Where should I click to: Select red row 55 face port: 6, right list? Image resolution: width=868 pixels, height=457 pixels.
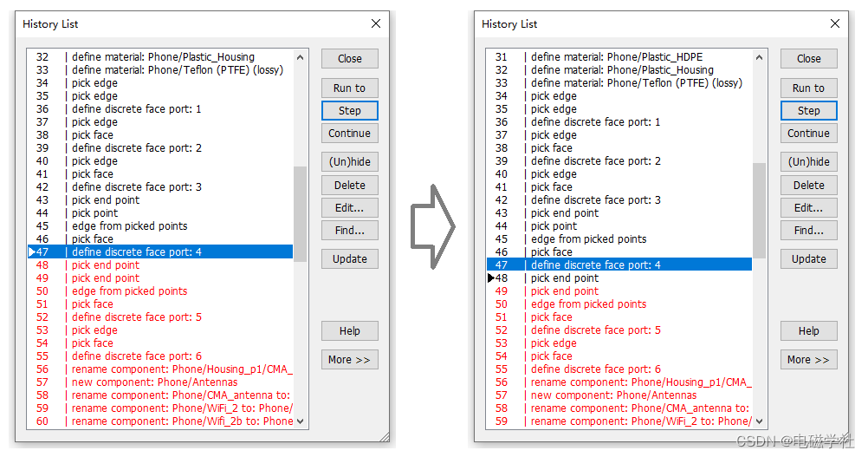click(619, 369)
